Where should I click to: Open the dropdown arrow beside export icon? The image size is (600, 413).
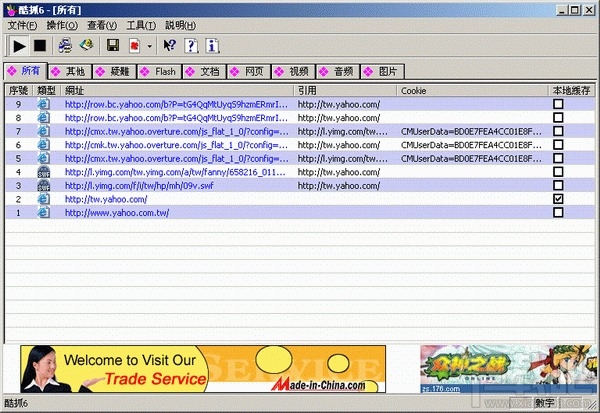(150, 46)
